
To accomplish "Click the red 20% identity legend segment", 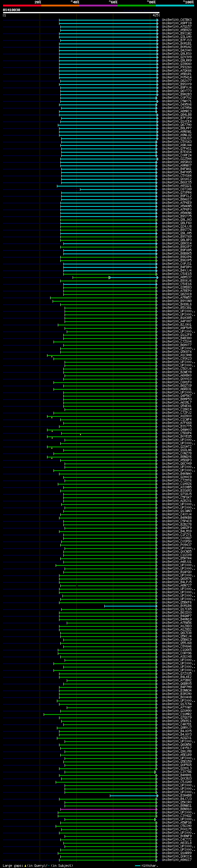I will (x=22, y=6).
